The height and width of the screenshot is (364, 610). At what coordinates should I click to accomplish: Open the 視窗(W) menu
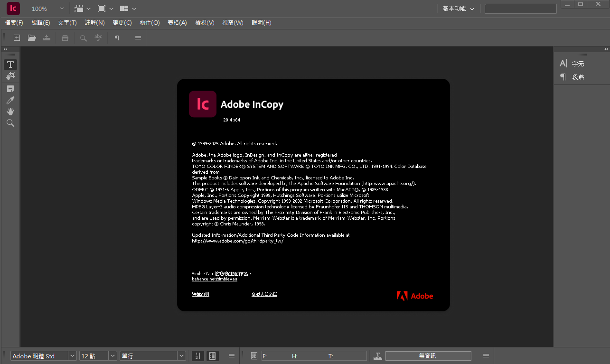[x=233, y=23]
